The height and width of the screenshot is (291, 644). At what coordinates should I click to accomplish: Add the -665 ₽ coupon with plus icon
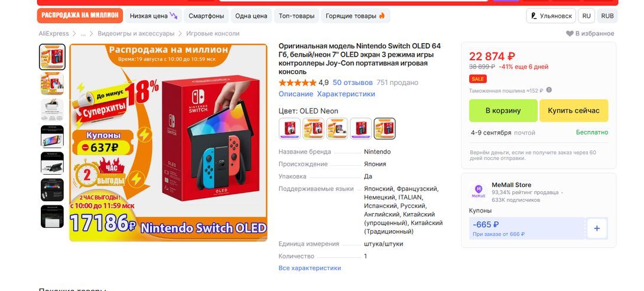pyautogui.click(x=597, y=228)
